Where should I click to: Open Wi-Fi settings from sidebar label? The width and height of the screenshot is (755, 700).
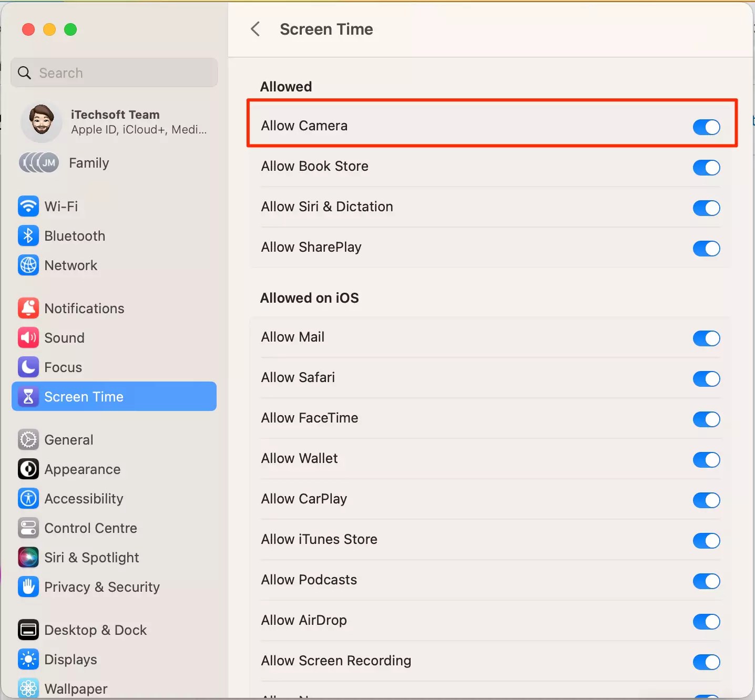pos(61,206)
